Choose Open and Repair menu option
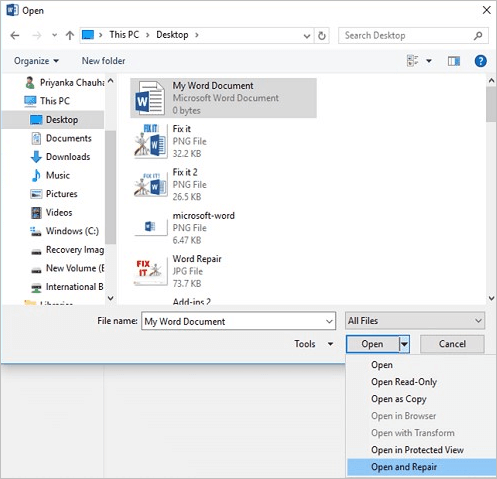The width and height of the screenshot is (497, 479). click(x=421, y=467)
